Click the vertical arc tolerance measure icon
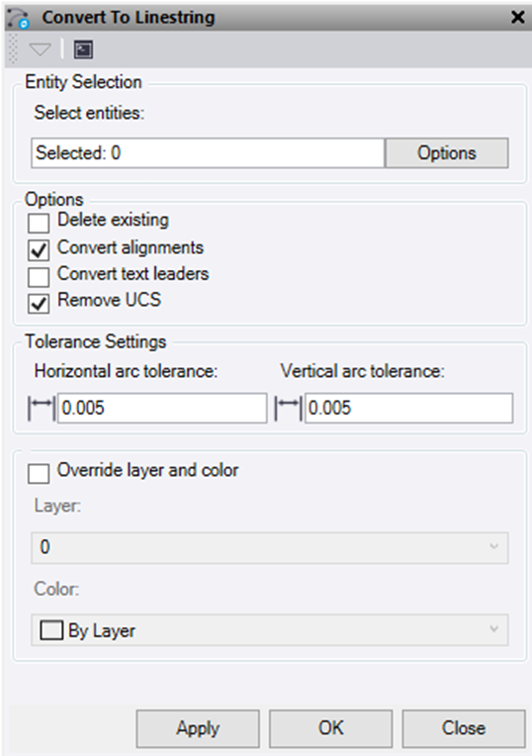Viewport: 532px width, 756px height. tap(288, 408)
